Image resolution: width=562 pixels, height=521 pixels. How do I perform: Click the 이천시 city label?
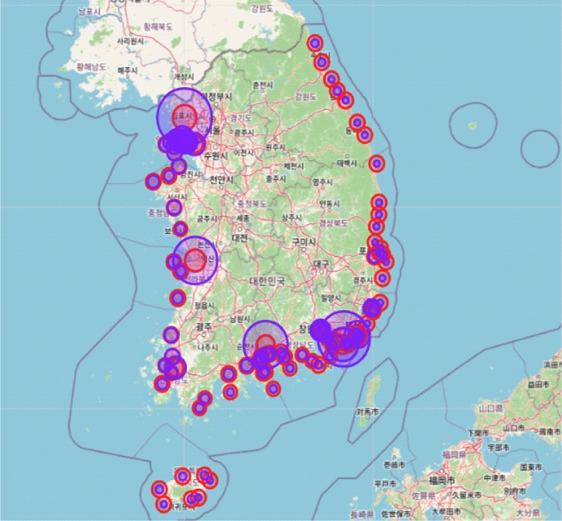coord(244,153)
